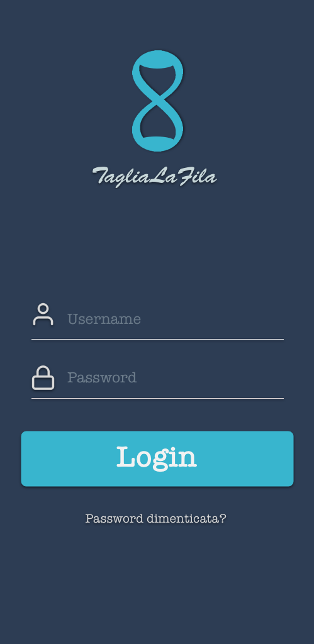
Task: Tap the underline beneath the Password field
Action: tap(157, 398)
